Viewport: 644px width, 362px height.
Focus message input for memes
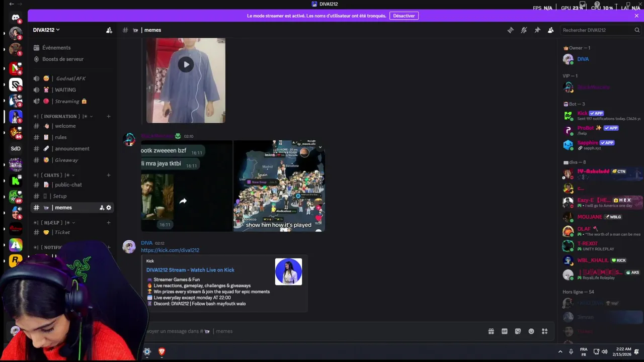(x=312, y=331)
